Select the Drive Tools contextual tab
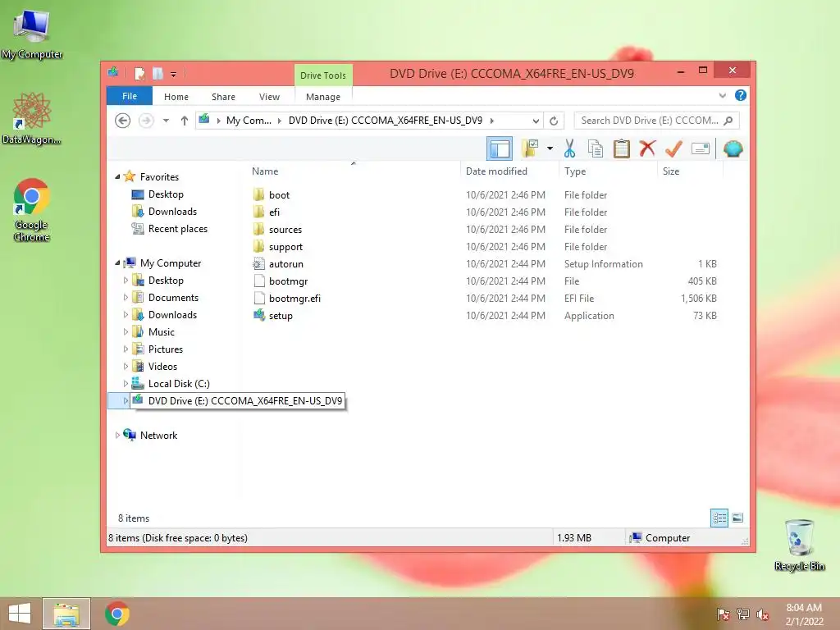This screenshot has width=840, height=630. (323, 75)
